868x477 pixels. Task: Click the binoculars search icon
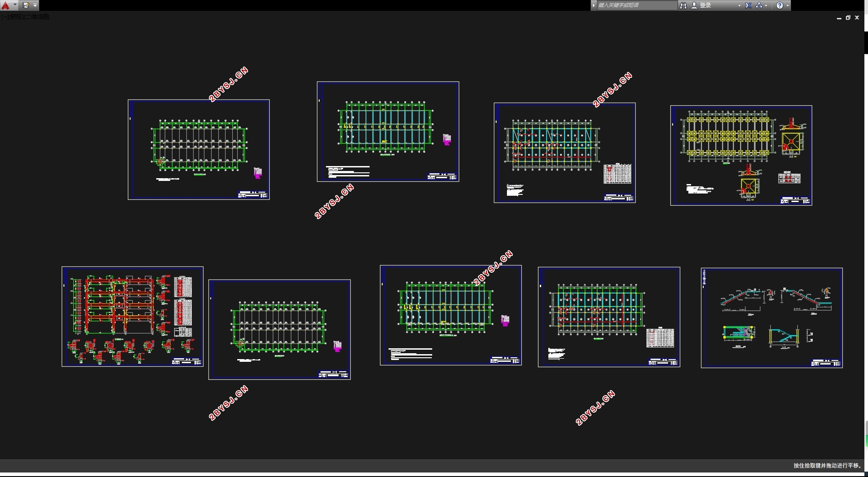coord(683,5)
